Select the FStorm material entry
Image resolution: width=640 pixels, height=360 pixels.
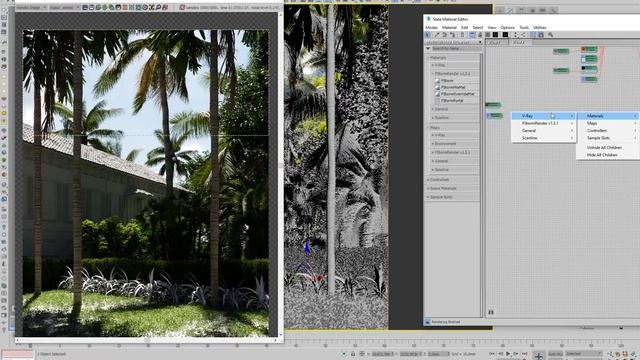(x=447, y=80)
